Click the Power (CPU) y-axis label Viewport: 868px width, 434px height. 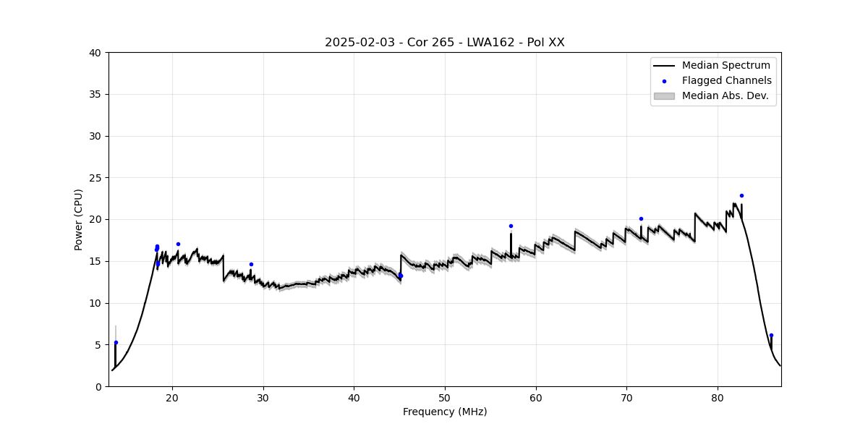pos(79,219)
